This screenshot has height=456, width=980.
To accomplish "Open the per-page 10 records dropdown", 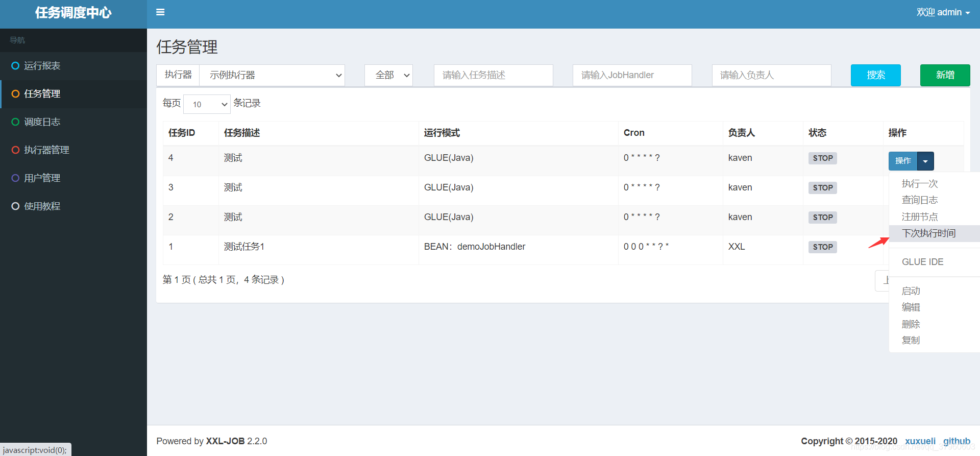I will click(x=207, y=104).
